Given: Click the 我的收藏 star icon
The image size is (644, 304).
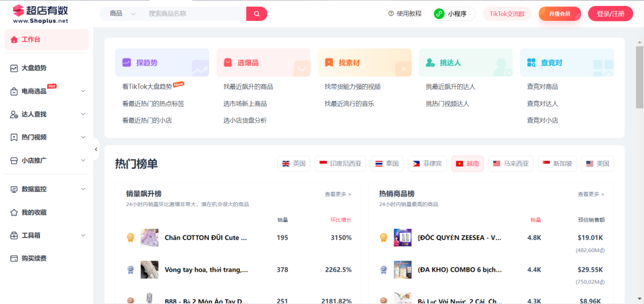Looking at the screenshot, I should tap(14, 213).
